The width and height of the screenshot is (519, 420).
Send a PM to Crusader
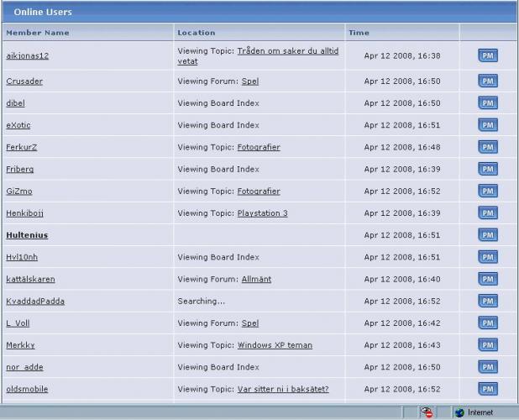(487, 81)
